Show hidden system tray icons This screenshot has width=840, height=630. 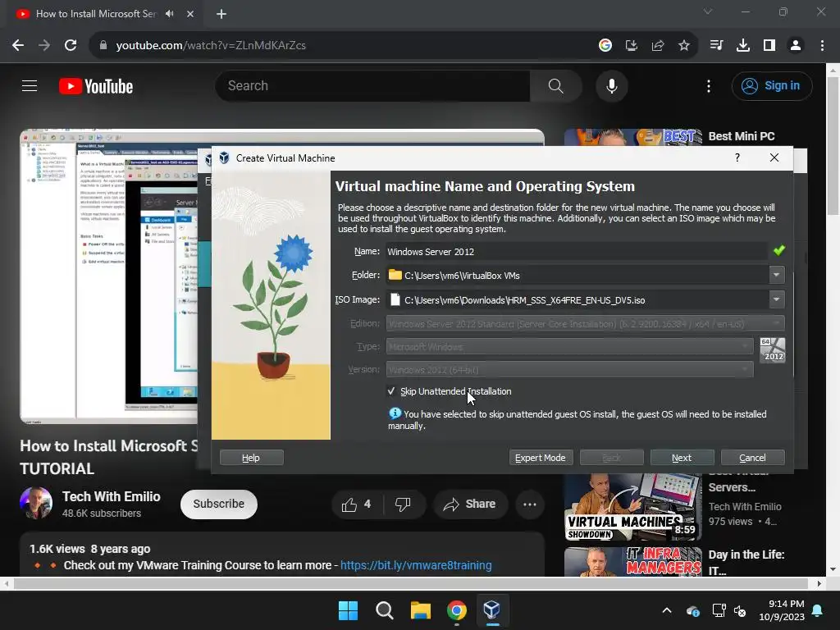(x=667, y=609)
